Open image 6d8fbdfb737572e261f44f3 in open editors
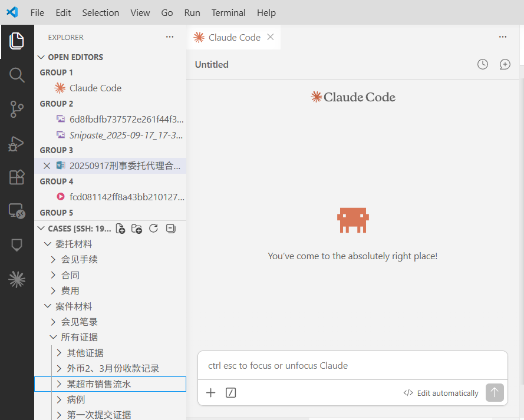This screenshot has height=420, width=524. pos(110,119)
